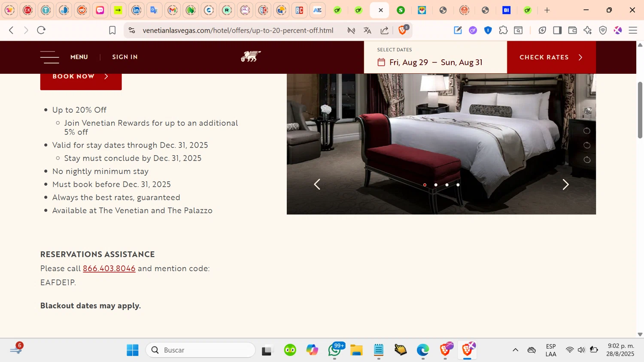644x362 pixels.
Task: Open the Task View taskbar button
Action: point(267,350)
